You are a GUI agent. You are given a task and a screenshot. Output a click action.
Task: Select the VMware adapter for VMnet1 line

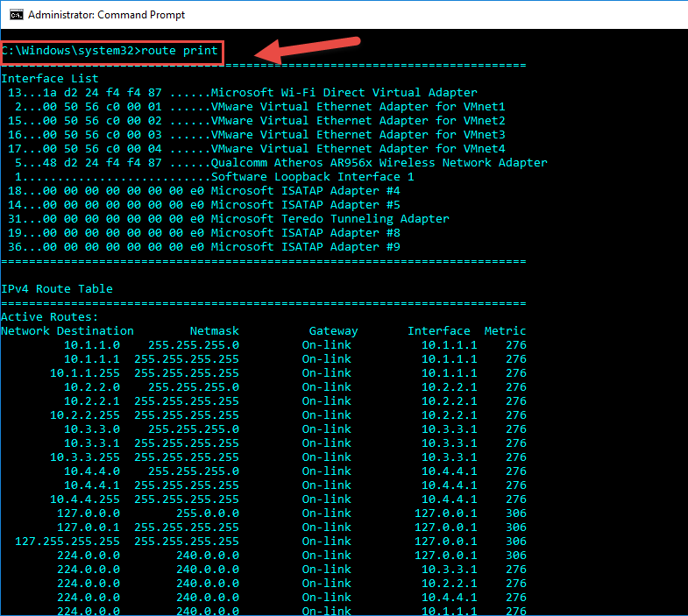click(x=260, y=107)
